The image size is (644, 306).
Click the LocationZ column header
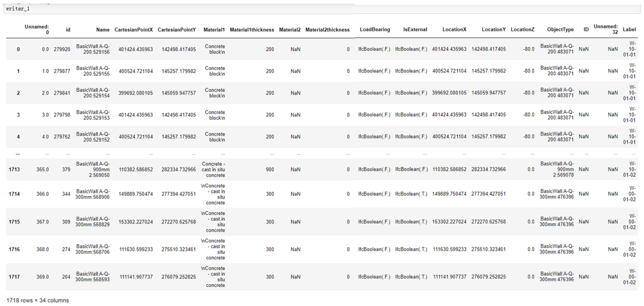point(522,29)
